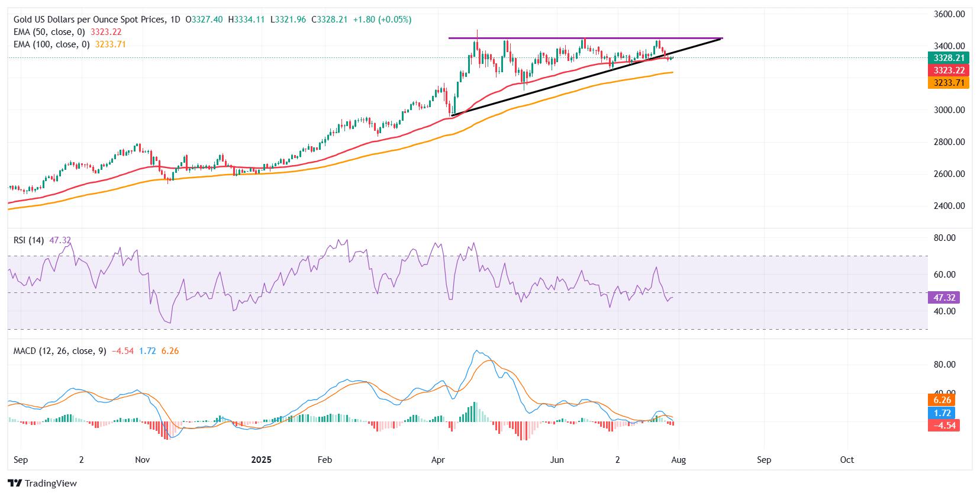980x496 pixels.
Task: Click the MACD 80.00 axis label
Action: tap(944, 365)
